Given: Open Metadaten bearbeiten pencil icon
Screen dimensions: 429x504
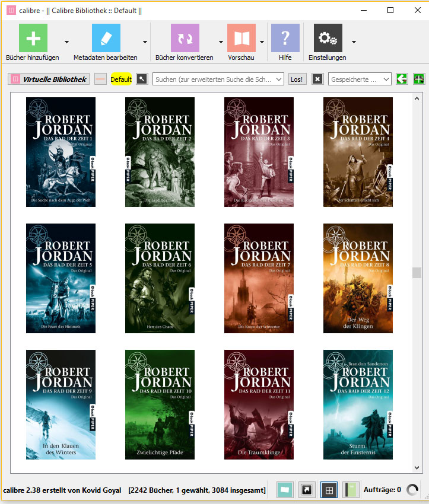Looking at the screenshot, I should pyautogui.click(x=106, y=38).
